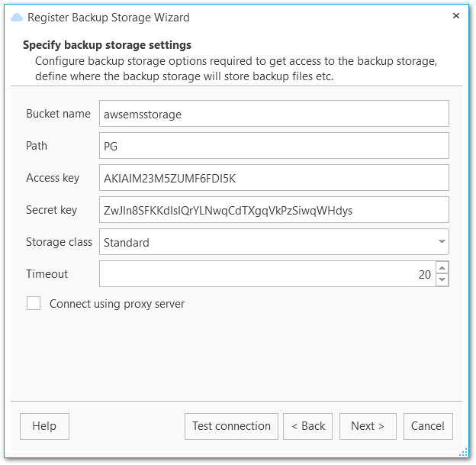Click the wizard title bar text
476x465 pixels.
click(108, 17)
